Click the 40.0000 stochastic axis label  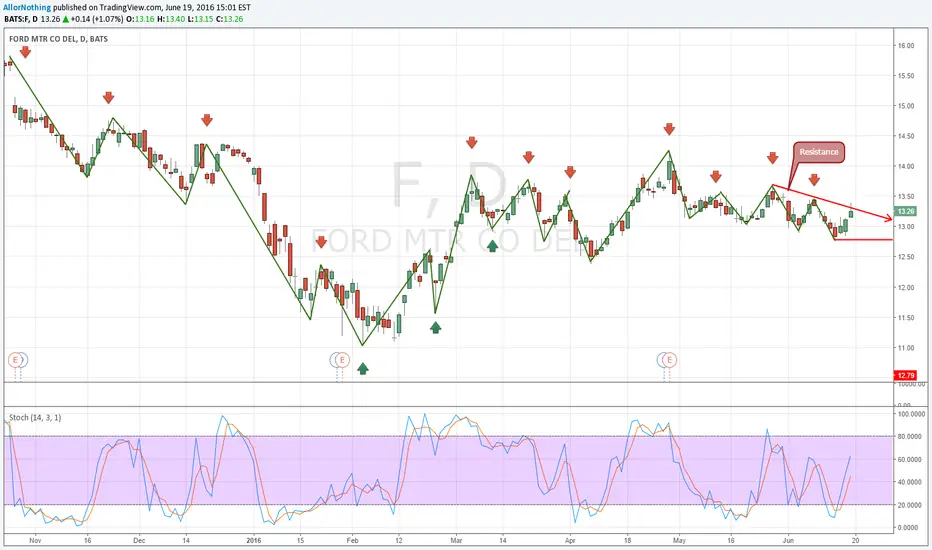click(x=909, y=482)
